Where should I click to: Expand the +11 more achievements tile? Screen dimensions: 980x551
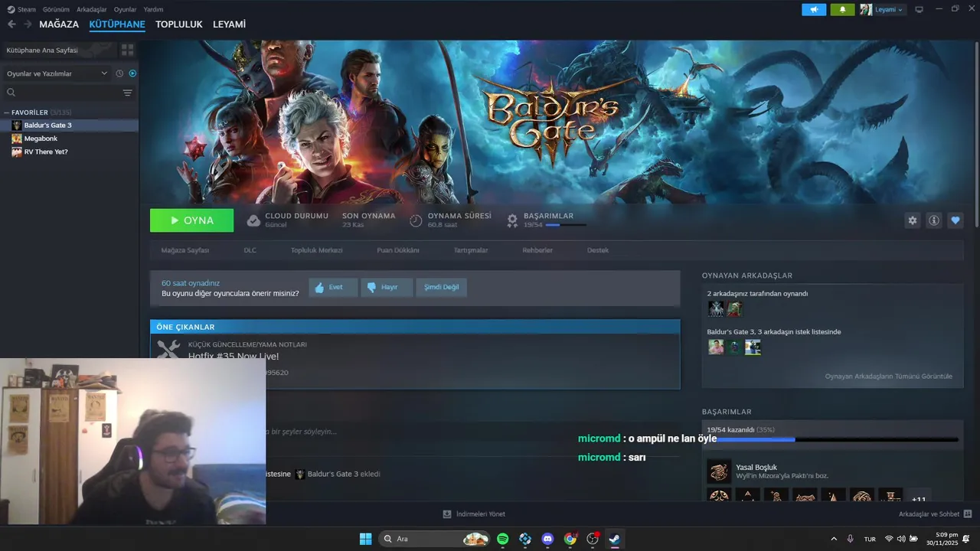pyautogui.click(x=919, y=495)
